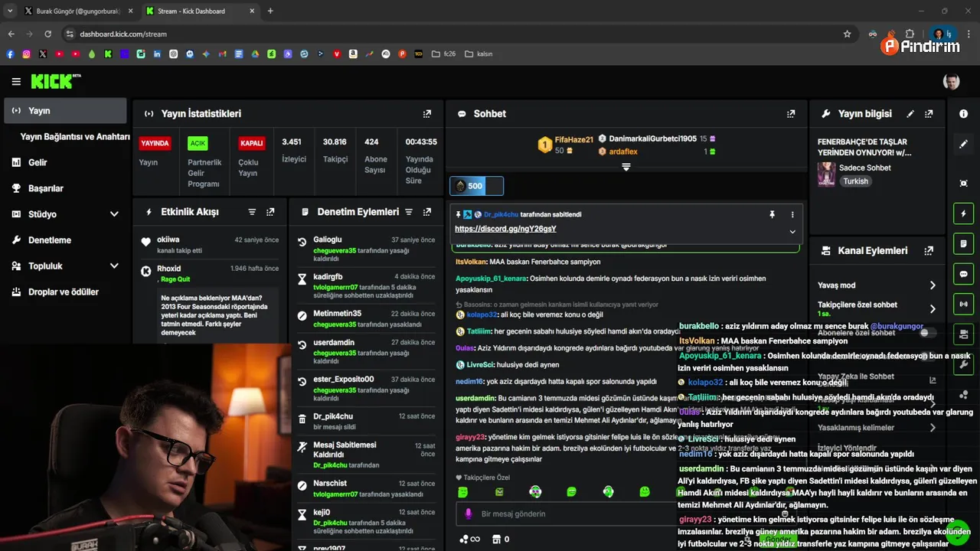Pop out the Kanal Eylemleri panel

[929, 250]
